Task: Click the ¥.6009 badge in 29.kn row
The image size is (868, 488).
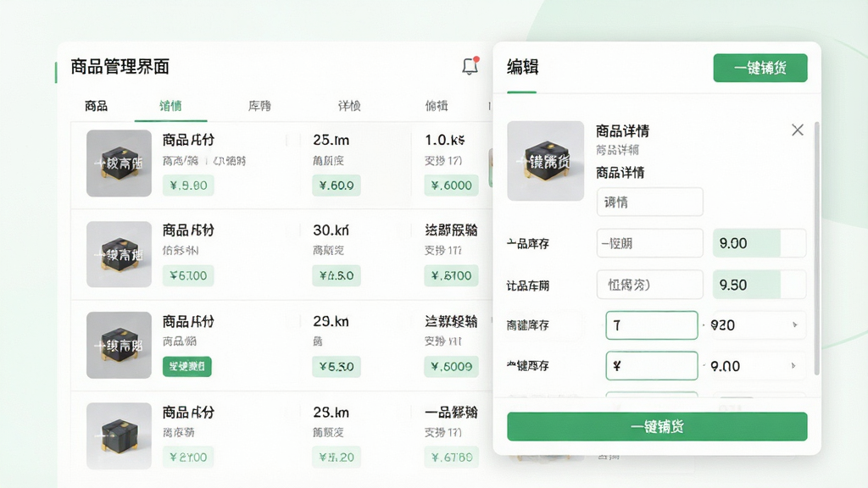Action: point(451,366)
